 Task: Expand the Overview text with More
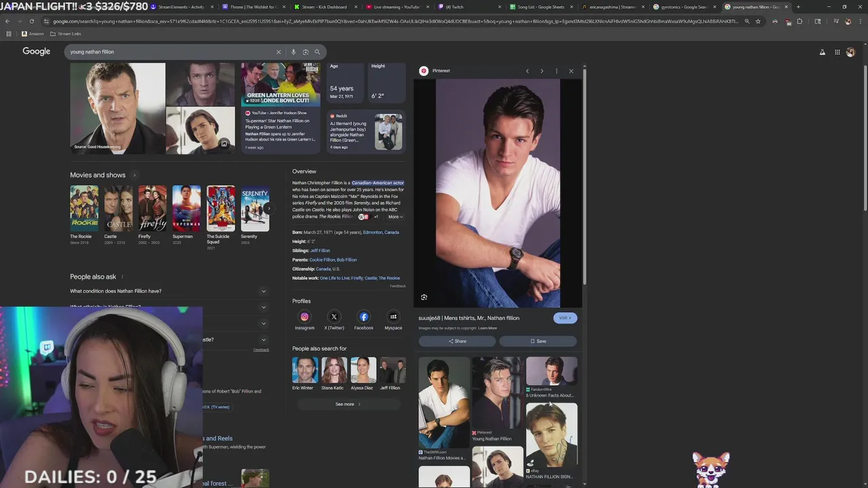point(395,217)
